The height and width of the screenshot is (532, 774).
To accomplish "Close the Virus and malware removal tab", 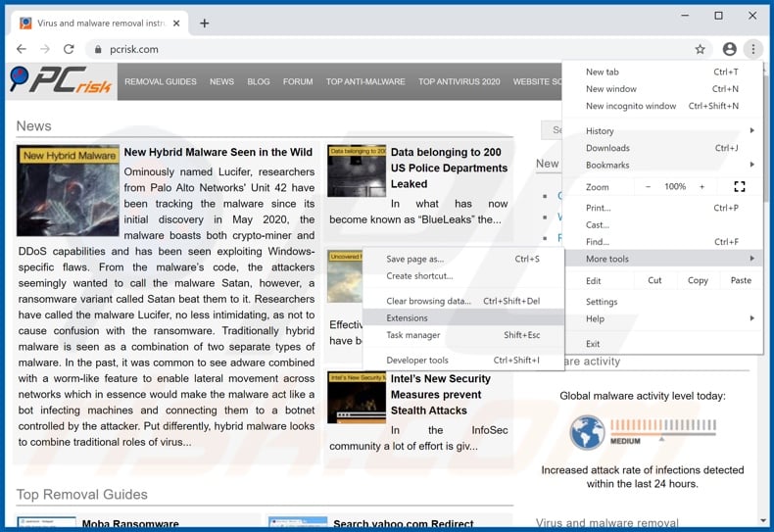I will pos(176,24).
